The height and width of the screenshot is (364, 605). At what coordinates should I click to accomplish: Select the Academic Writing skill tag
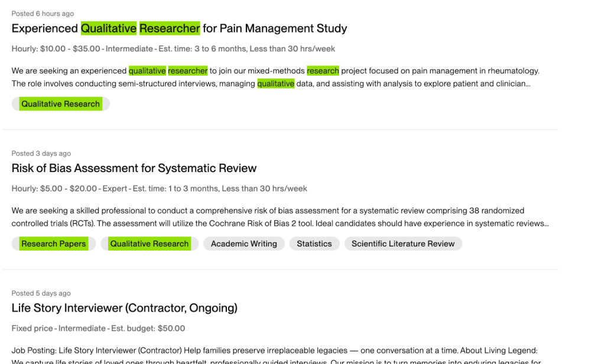click(x=243, y=243)
